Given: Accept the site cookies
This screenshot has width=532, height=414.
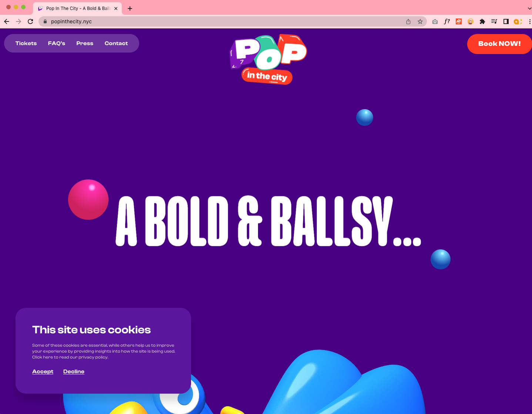Looking at the screenshot, I should tap(43, 371).
